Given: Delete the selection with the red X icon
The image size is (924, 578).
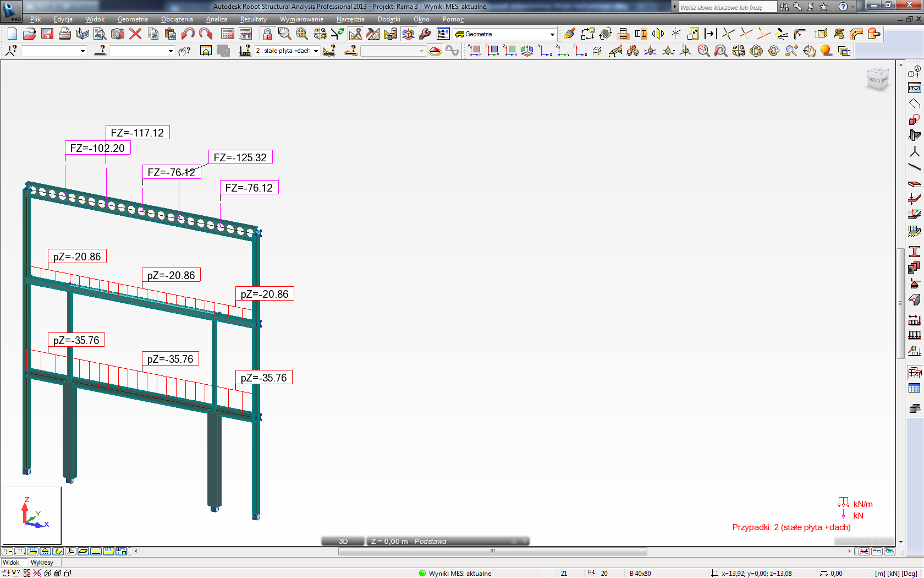Looking at the screenshot, I should tap(135, 34).
